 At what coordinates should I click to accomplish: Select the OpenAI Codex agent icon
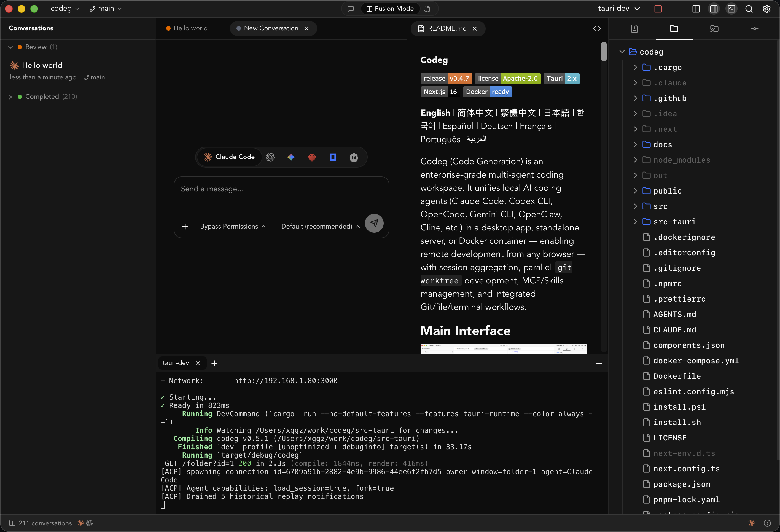point(270,157)
